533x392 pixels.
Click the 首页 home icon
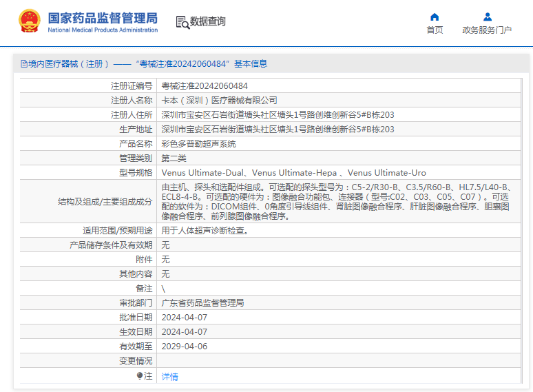(435, 17)
